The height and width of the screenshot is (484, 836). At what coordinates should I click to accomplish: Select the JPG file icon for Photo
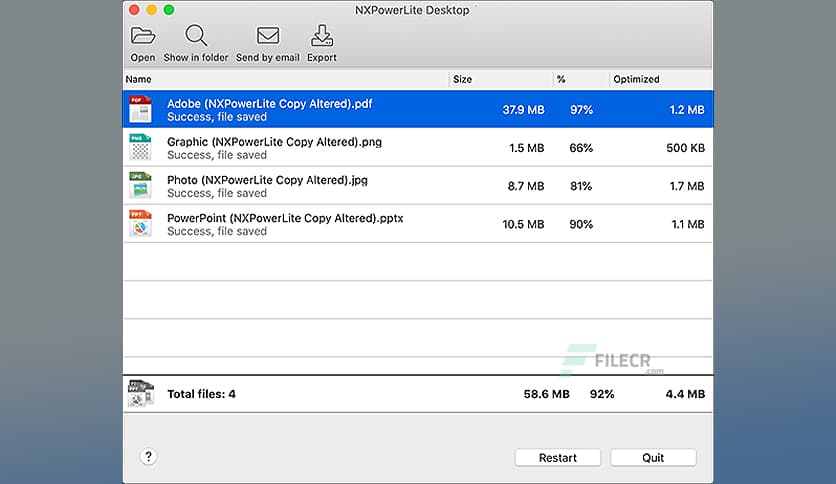(x=140, y=185)
